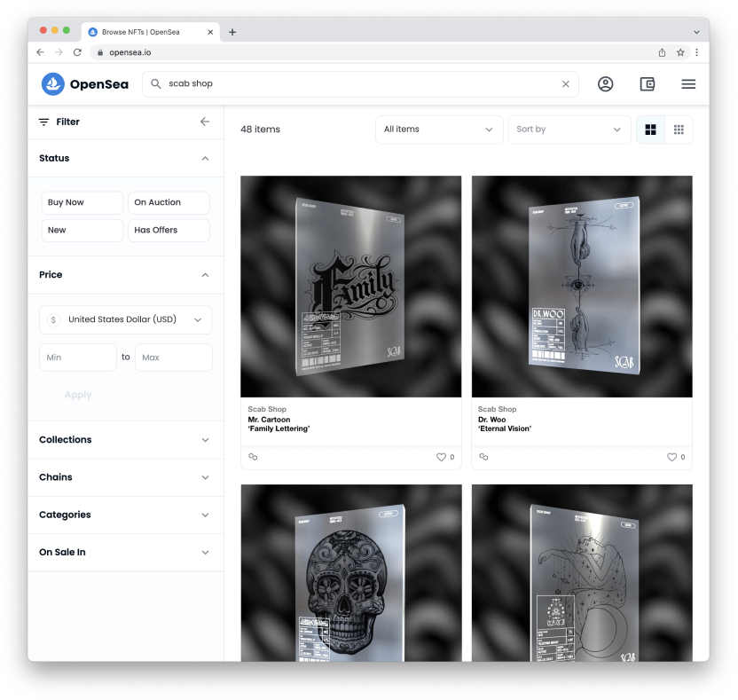Open the United States Dollar currency dropdown

126,319
